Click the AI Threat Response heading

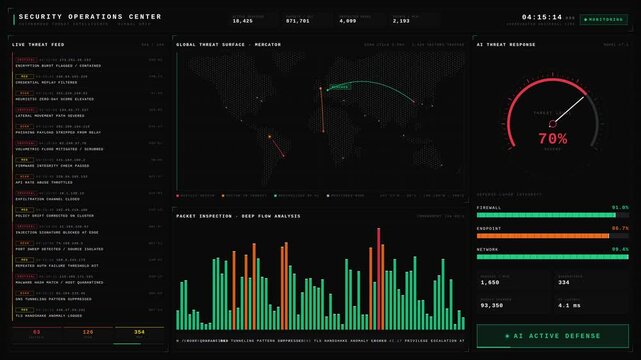[506, 45]
